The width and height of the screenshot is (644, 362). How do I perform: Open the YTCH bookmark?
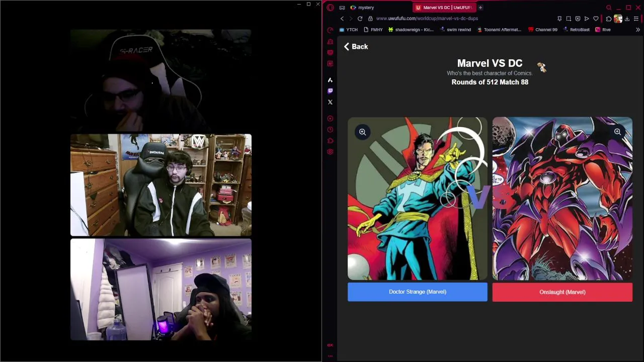tap(348, 30)
